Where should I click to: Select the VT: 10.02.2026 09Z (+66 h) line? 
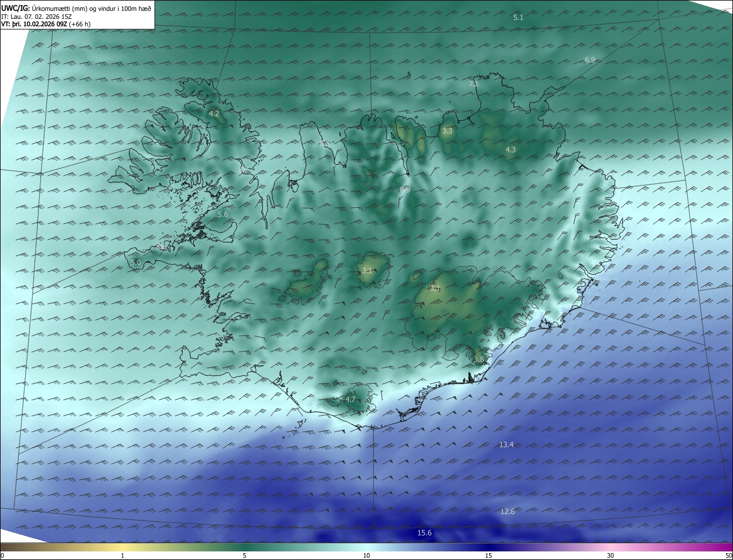click(46, 24)
